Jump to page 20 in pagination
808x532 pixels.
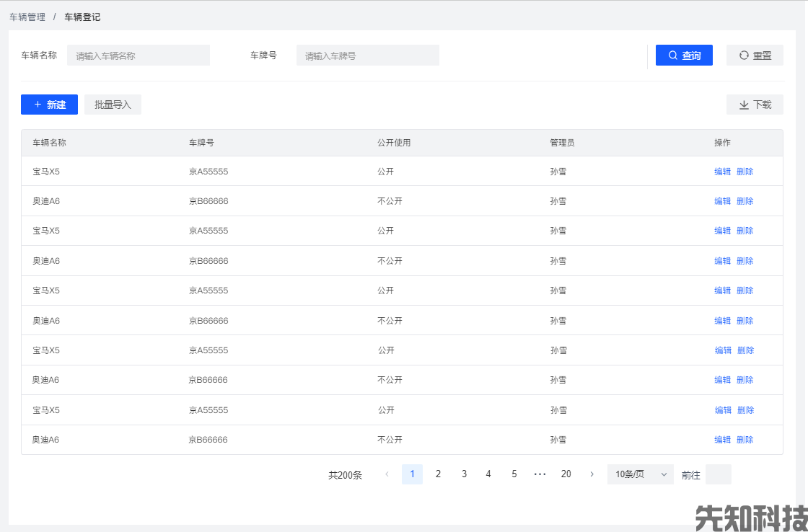[x=566, y=474]
